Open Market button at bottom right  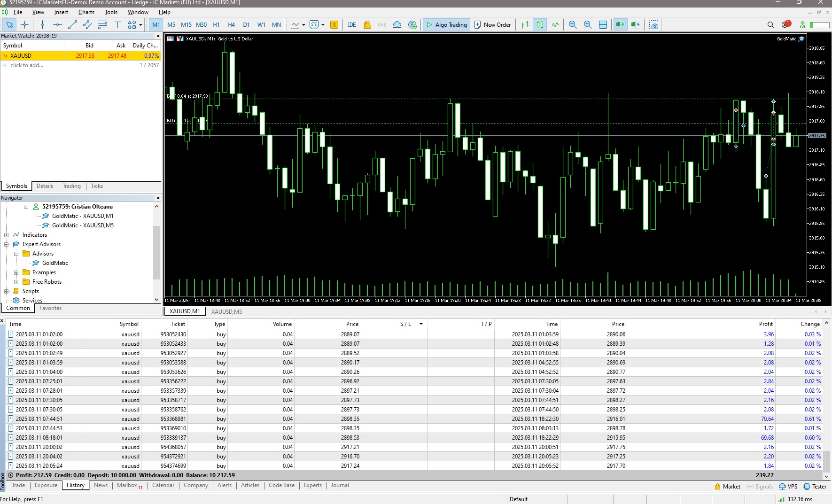point(727,487)
